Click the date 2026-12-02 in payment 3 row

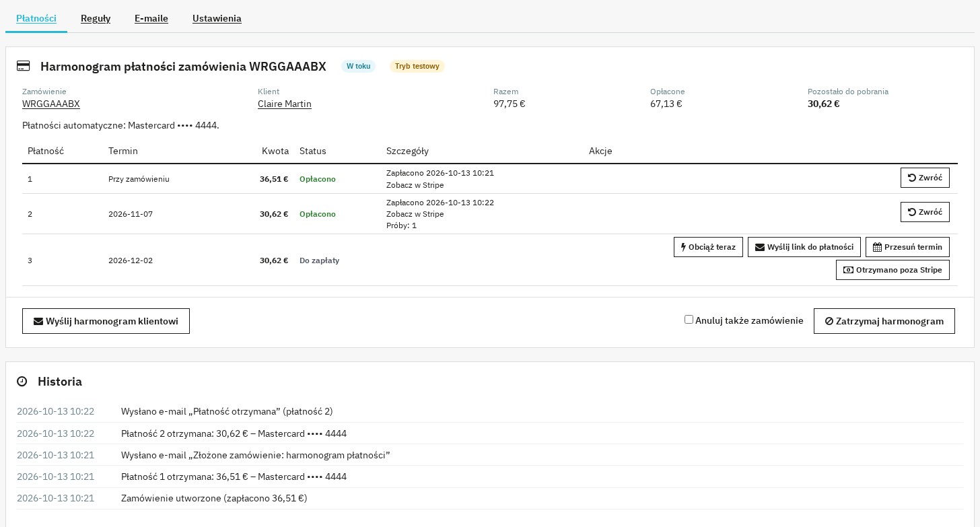coord(131,260)
